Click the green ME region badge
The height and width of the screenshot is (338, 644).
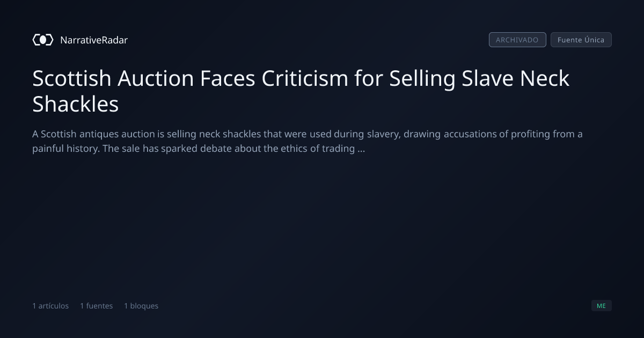[x=601, y=306]
